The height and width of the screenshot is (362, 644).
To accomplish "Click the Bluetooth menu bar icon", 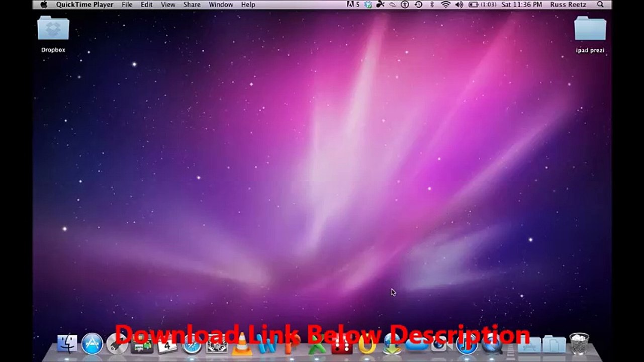I will click(x=432, y=5).
